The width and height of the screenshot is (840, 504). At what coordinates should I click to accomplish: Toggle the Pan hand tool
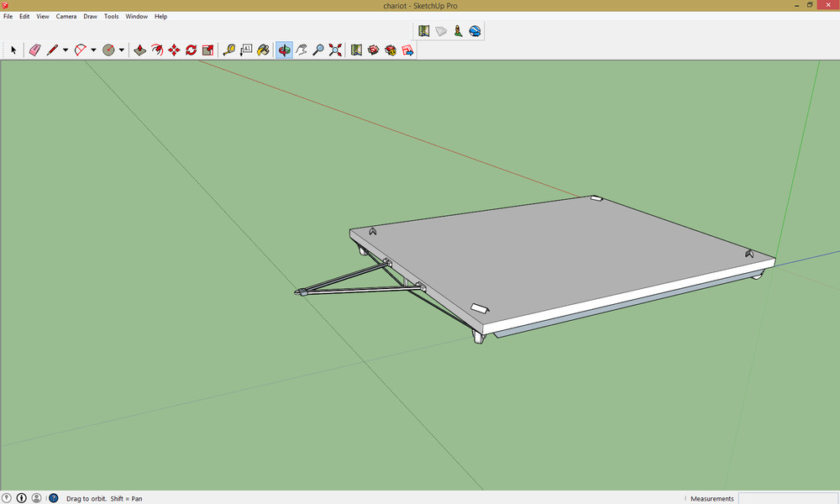pyautogui.click(x=302, y=50)
